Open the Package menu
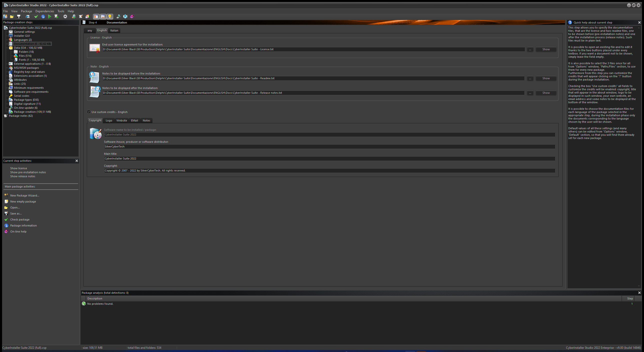The image size is (644, 352). point(26,11)
